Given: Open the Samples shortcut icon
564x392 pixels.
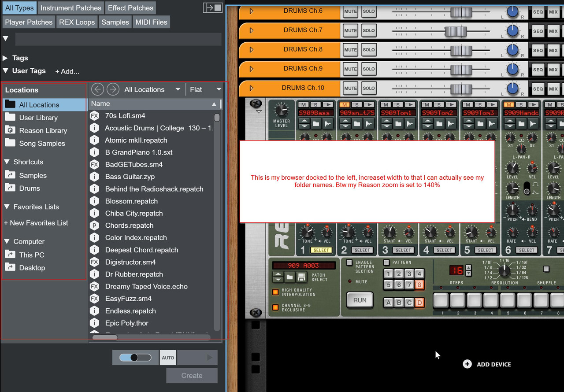Looking at the screenshot, I should pos(10,175).
